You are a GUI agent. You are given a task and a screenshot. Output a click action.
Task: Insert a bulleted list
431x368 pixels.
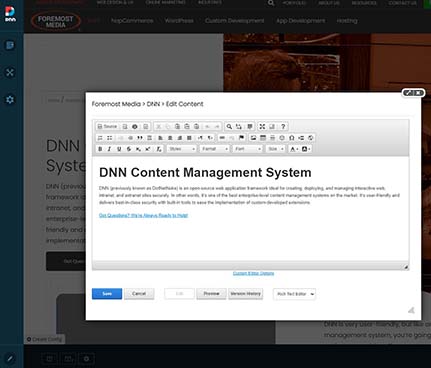110,138
